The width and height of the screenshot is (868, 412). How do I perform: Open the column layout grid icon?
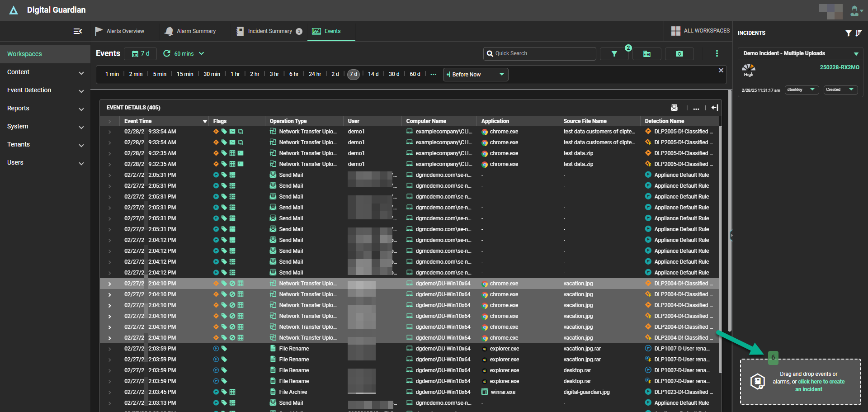647,54
